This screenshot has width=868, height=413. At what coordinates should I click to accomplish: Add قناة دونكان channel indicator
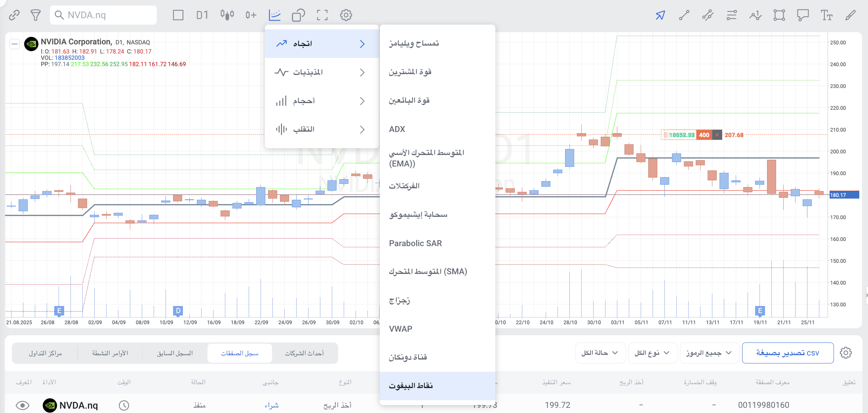pos(438,357)
